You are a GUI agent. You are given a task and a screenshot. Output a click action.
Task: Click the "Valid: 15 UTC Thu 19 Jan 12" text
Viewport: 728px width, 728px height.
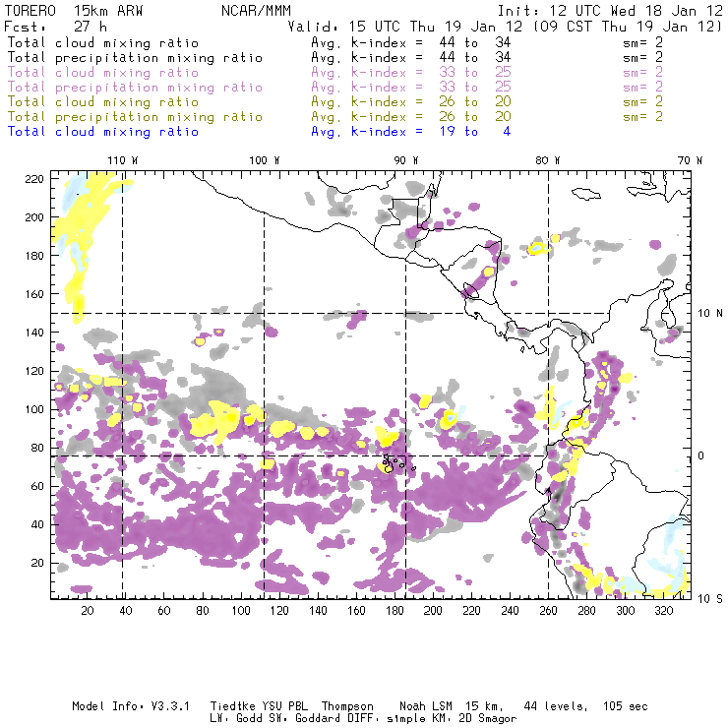click(405, 27)
